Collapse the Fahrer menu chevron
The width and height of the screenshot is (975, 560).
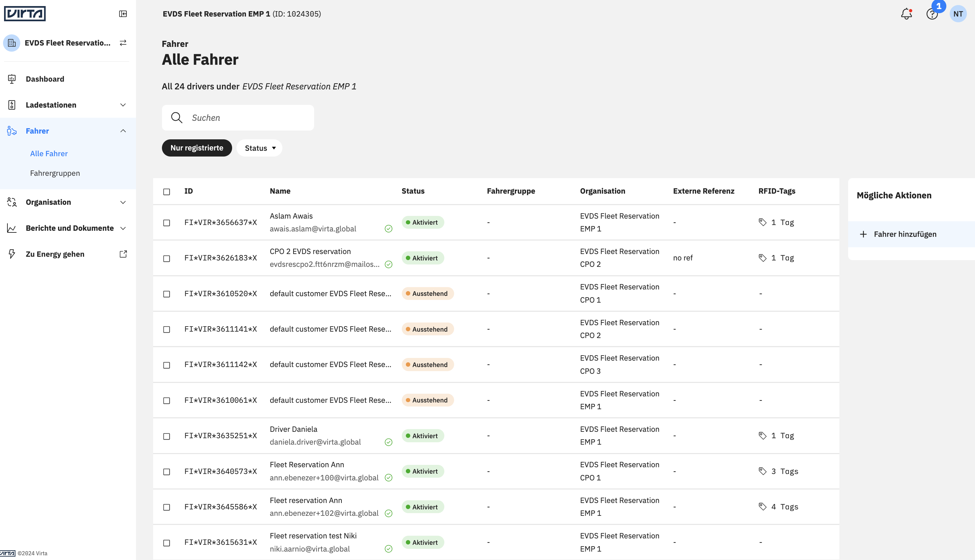click(x=123, y=131)
